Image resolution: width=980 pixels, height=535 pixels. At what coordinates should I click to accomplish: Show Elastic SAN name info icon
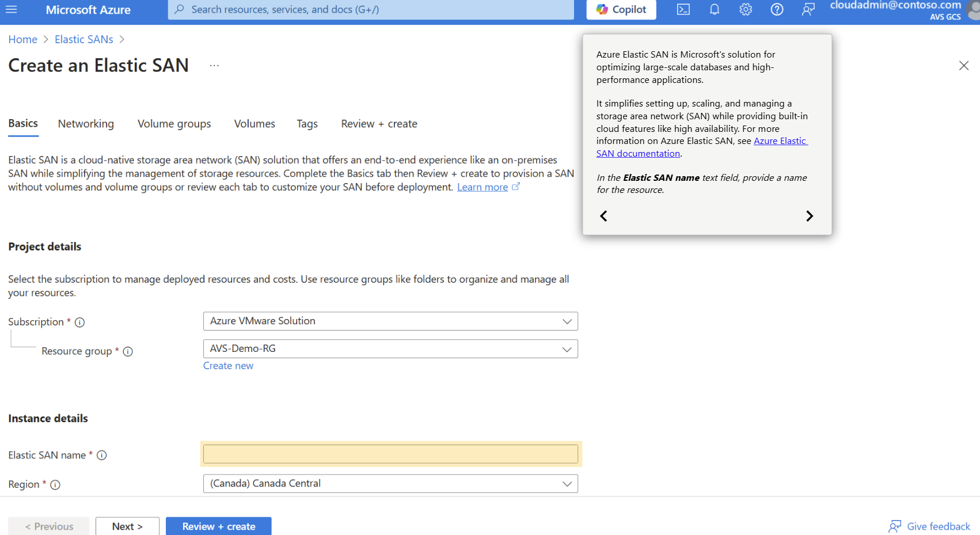(102, 456)
